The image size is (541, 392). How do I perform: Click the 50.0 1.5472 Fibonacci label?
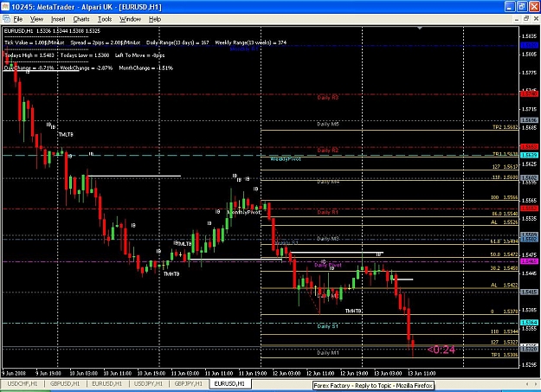tap(504, 254)
